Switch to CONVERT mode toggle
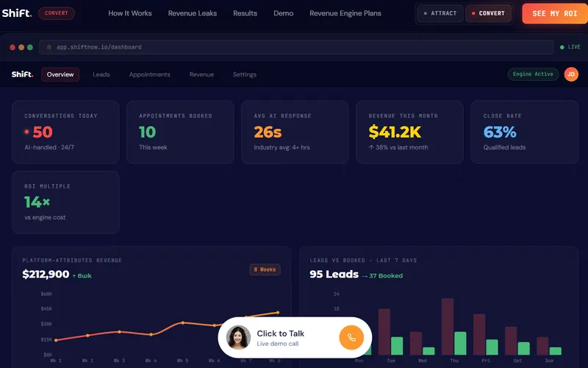Screen dimensions: 588x368 pyautogui.click(x=488, y=13)
